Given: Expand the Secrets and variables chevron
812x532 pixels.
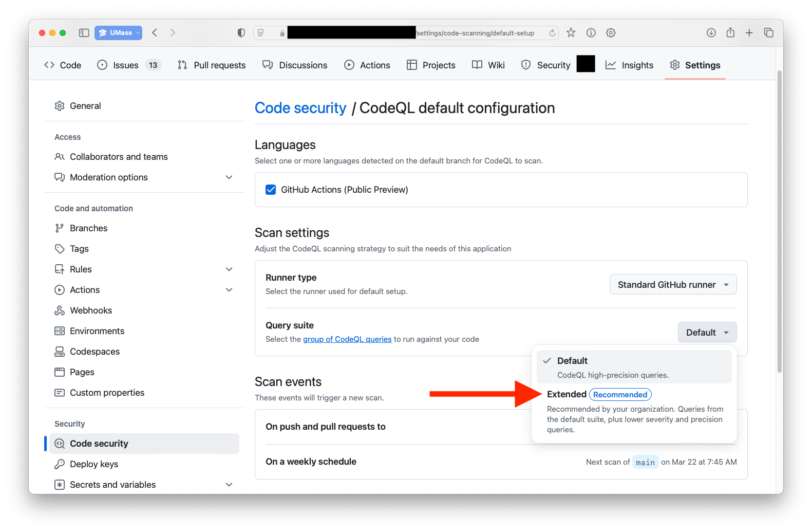Looking at the screenshot, I should click(x=229, y=485).
